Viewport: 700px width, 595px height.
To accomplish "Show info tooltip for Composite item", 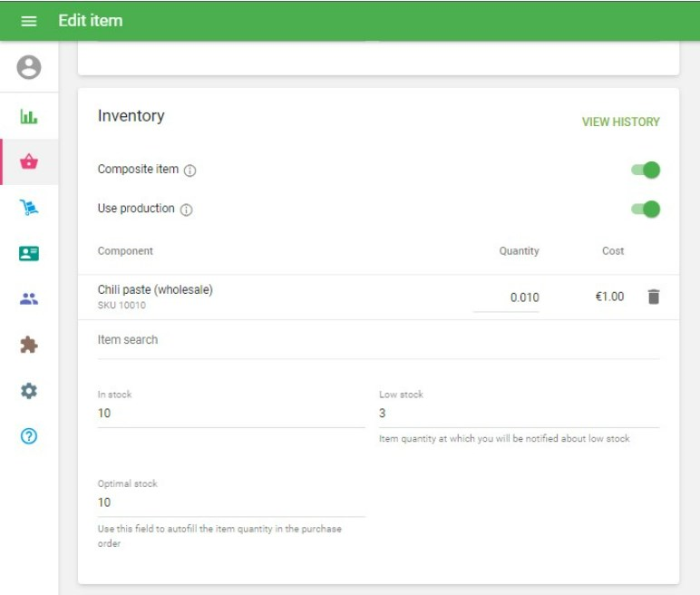I will pyautogui.click(x=190, y=171).
